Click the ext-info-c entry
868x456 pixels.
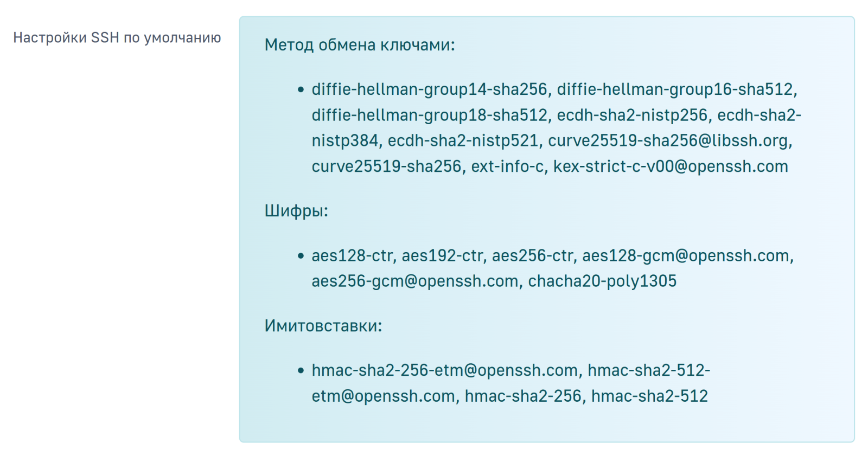tap(507, 166)
